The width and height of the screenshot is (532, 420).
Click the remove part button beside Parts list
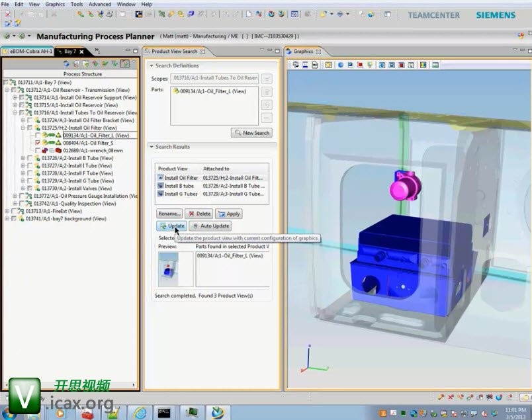pyautogui.click(x=267, y=118)
